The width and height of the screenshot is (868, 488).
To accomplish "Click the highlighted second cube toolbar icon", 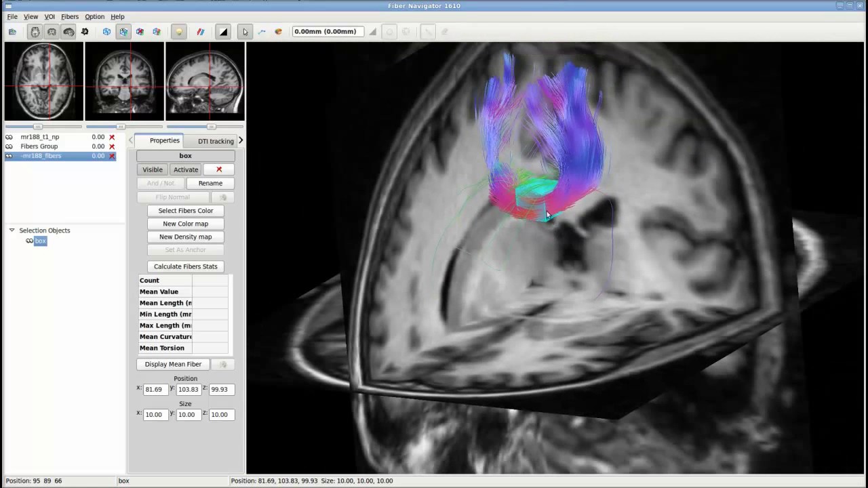I will point(123,32).
